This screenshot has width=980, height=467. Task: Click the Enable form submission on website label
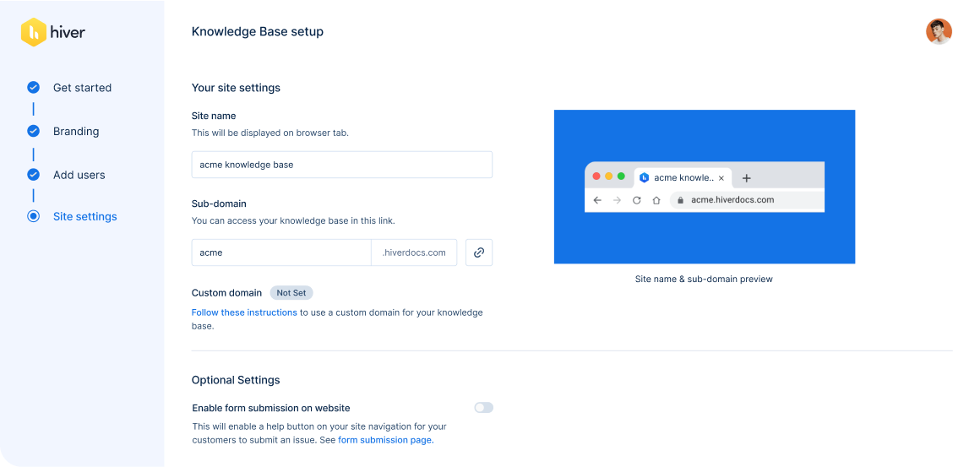coord(270,409)
